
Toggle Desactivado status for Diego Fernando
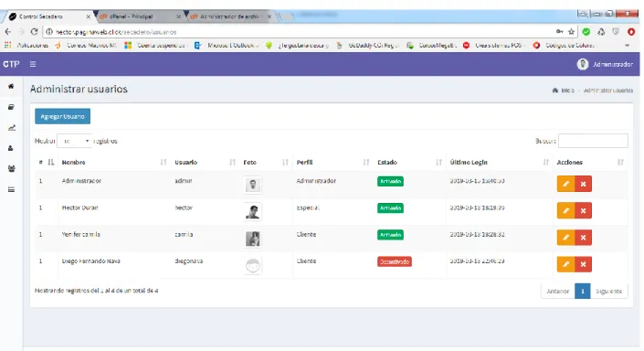pos(395,261)
